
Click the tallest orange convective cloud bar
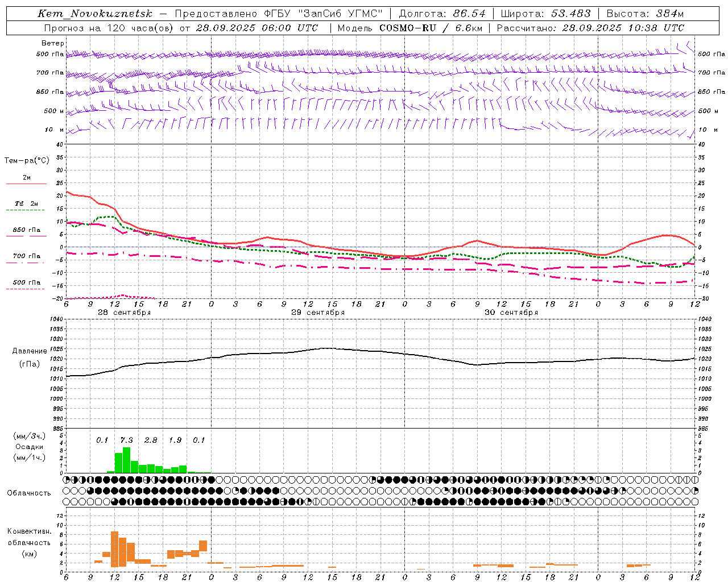114,549
